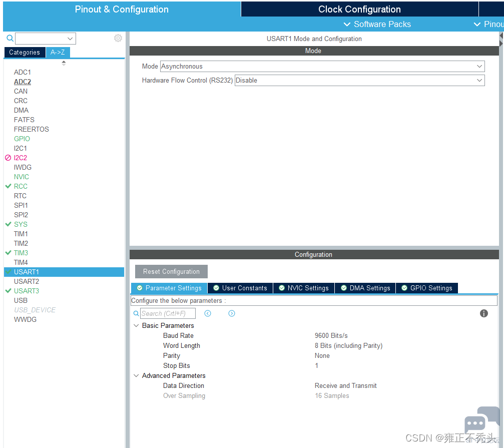Open the User Constants tab
This screenshot has height=448, width=504.
(x=240, y=288)
